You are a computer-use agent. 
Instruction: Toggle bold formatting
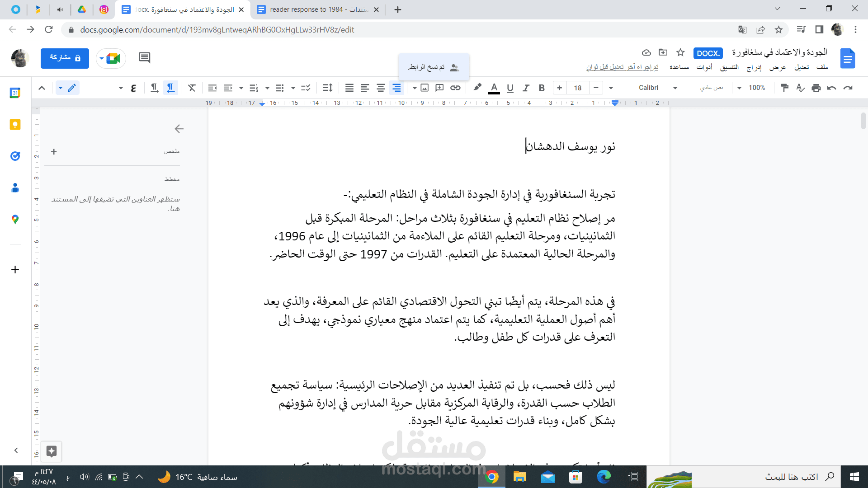pos(542,88)
